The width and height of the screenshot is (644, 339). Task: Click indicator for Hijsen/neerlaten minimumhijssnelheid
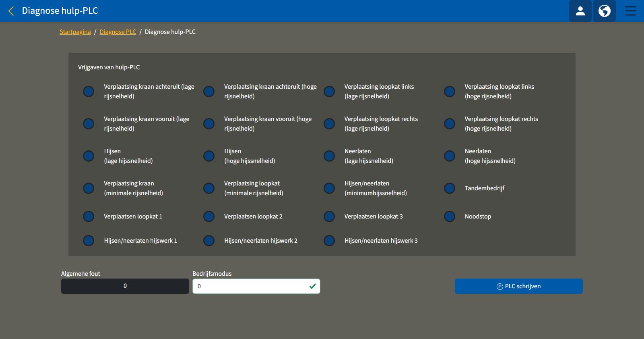[x=329, y=188]
